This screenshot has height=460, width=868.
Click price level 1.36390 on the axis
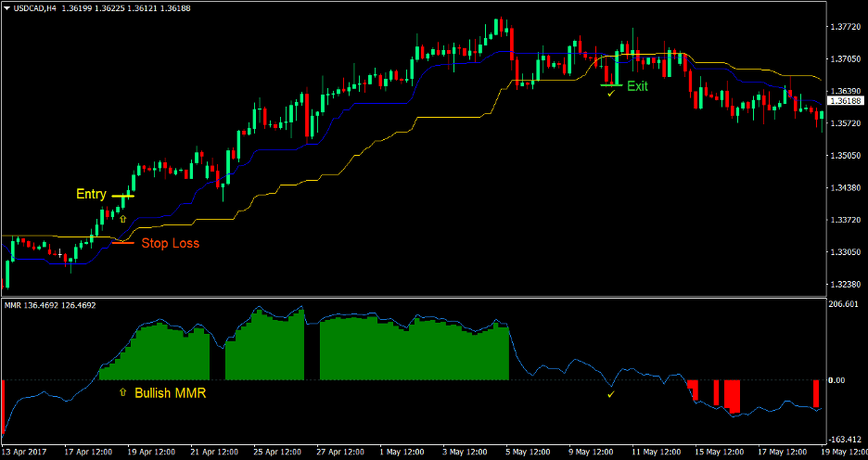(846, 91)
